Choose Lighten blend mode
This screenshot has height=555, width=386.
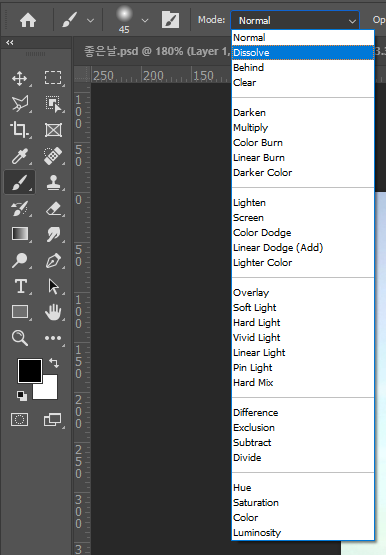pyautogui.click(x=303, y=203)
